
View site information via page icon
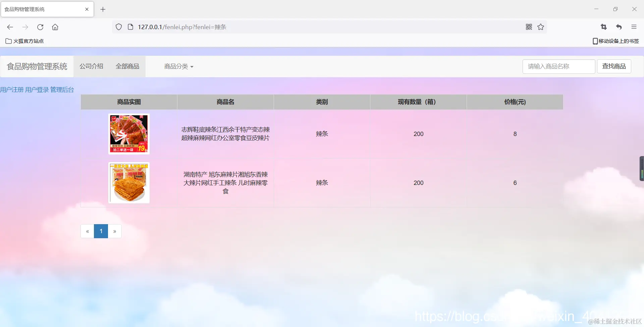point(130,27)
